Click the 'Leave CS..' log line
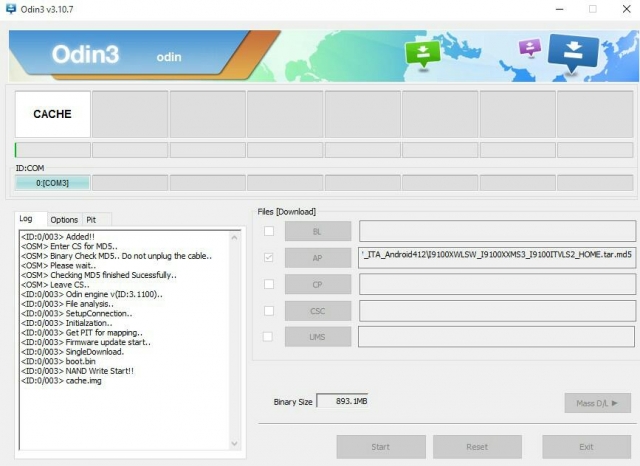 (x=55, y=285)
